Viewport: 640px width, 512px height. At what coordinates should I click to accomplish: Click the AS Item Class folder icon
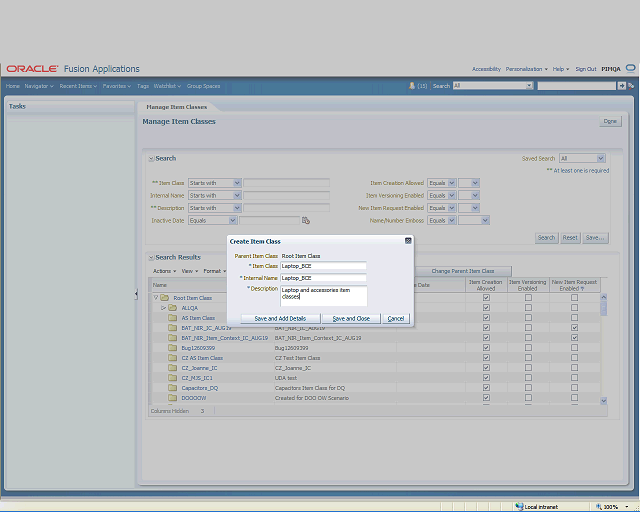[172, 318]
